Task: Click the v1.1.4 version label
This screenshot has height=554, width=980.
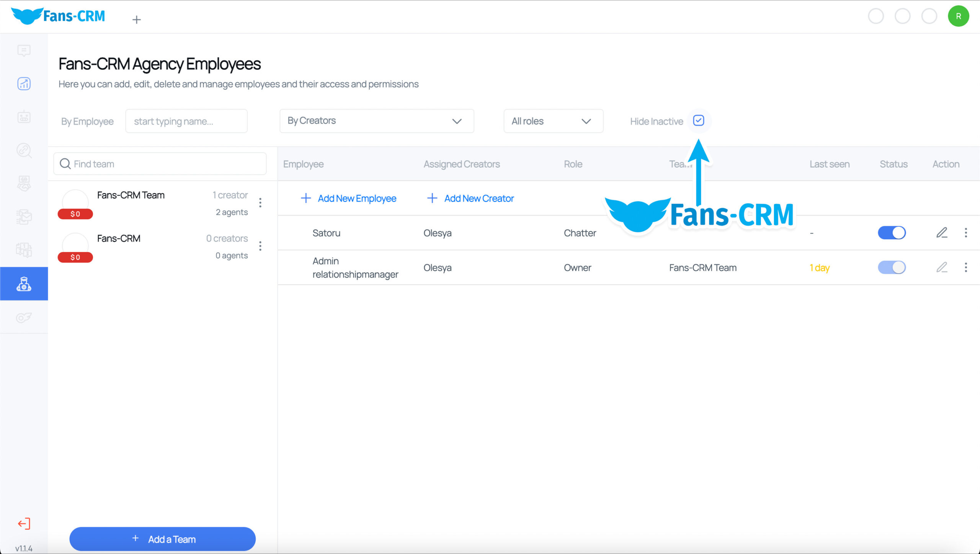Action: [24, 548]
